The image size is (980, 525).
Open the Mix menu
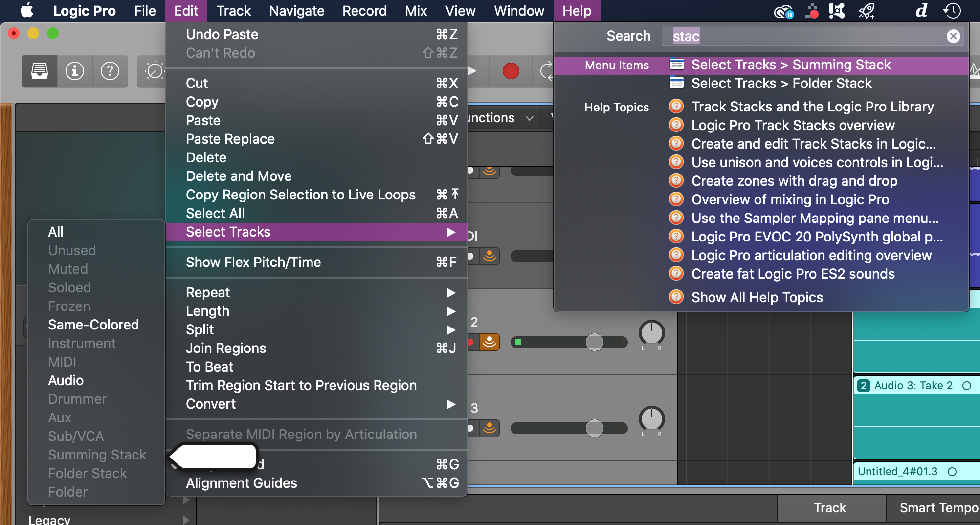[x=416, y=11]
